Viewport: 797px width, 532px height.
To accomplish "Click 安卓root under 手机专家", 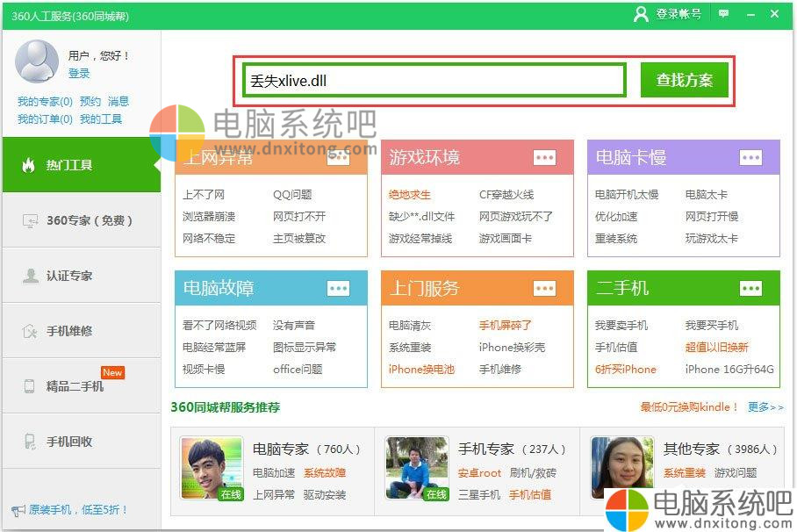I will click(x=479, y=473).
